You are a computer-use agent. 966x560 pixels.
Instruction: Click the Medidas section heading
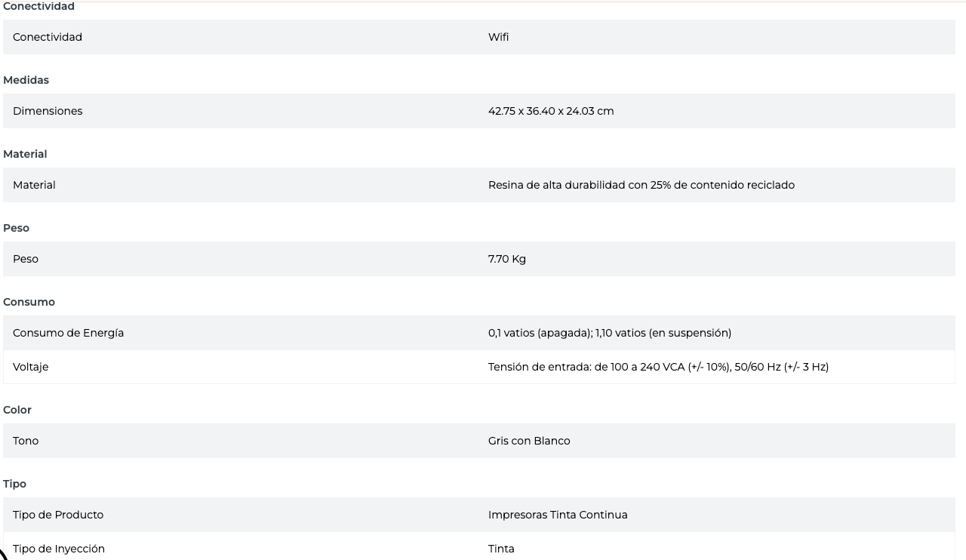pos(26,80)
